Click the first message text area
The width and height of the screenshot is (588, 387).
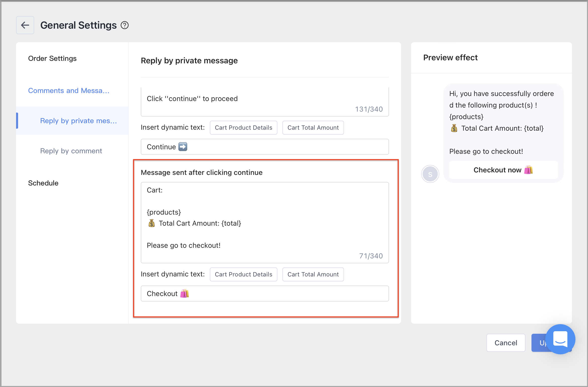pyautogui.click(x=265, y=102)
